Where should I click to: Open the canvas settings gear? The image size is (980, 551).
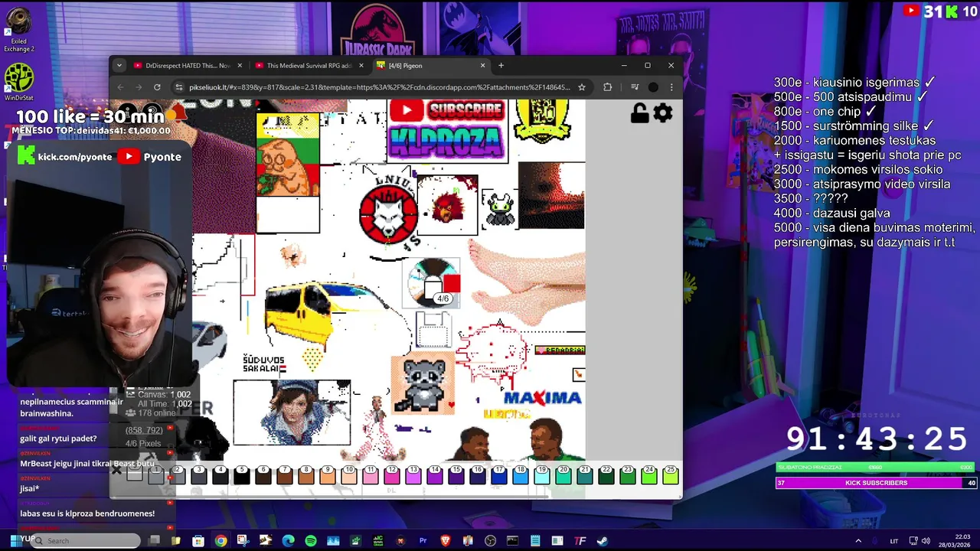[663, 113]
